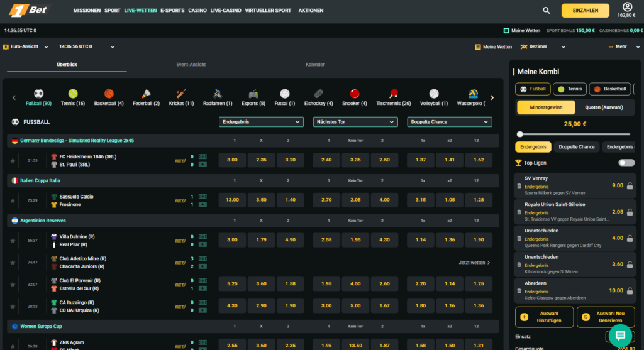
Task: Open the CASINO menu item
Action: click(x=197, y=11)
